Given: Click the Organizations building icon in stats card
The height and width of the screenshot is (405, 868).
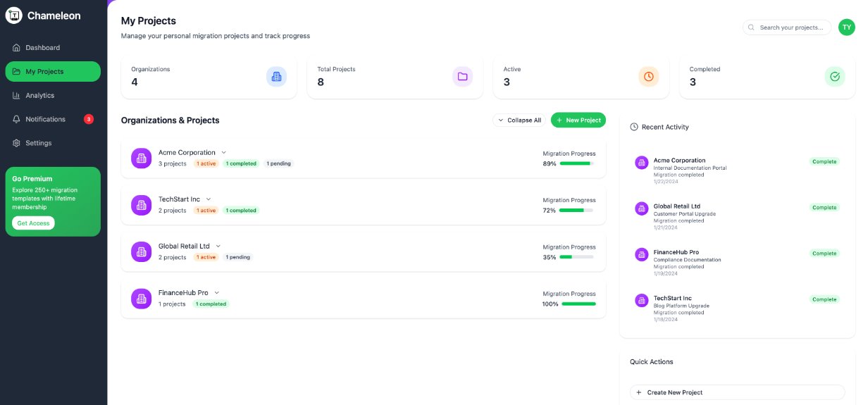Looking at the screenshot, I should tap(276, 77).
